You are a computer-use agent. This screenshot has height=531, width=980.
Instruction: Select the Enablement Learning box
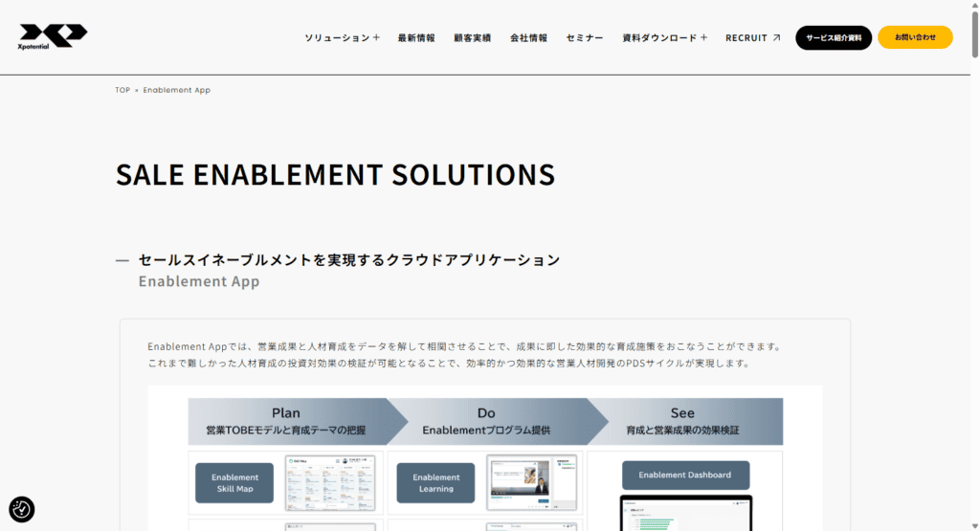435,483
